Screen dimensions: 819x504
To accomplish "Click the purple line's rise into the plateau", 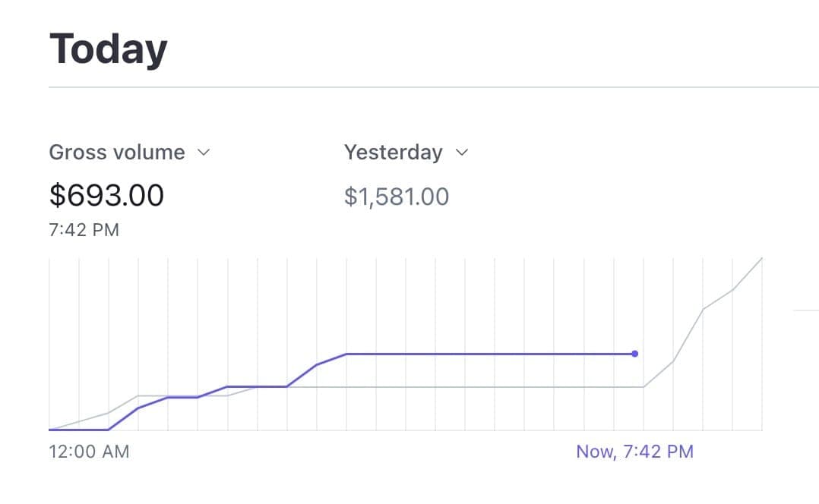I will (x=331, y=359).
